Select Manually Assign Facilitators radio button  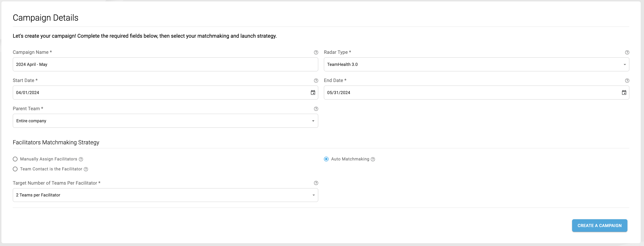coord(15,159)
